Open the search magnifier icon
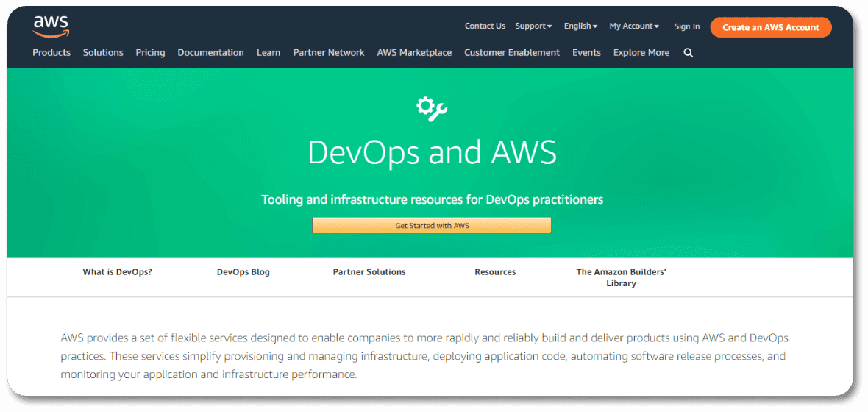The width and height of the screenshot is (868, 412). (x=688, y=53)
